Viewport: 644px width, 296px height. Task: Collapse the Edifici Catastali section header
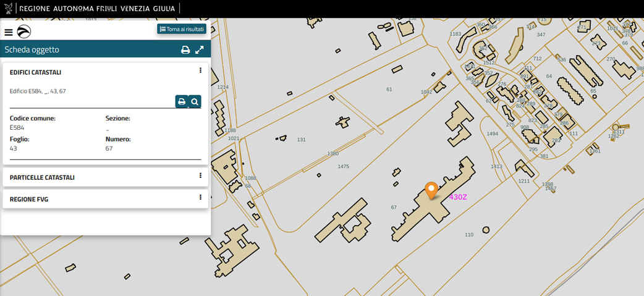(35, 72)
